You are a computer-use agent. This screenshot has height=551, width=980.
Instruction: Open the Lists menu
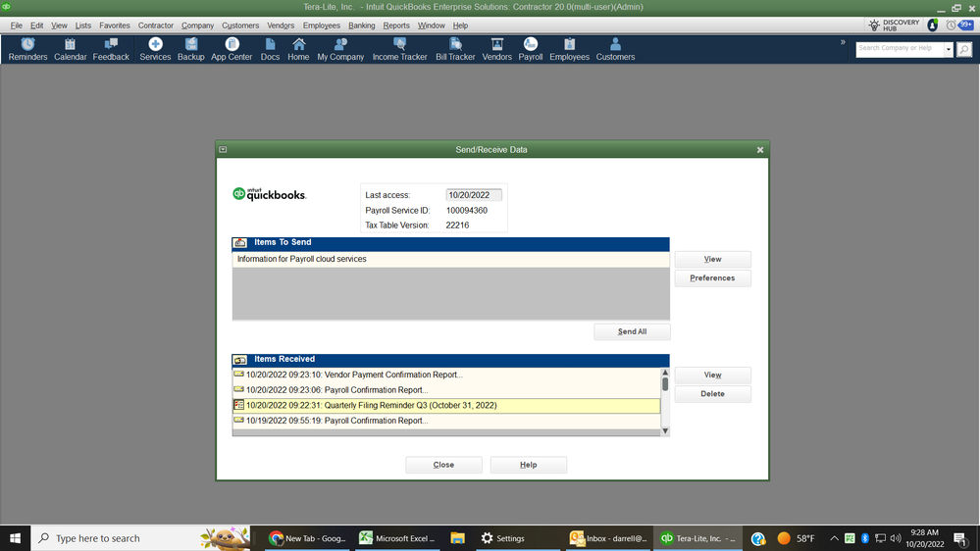click(83, 25)
